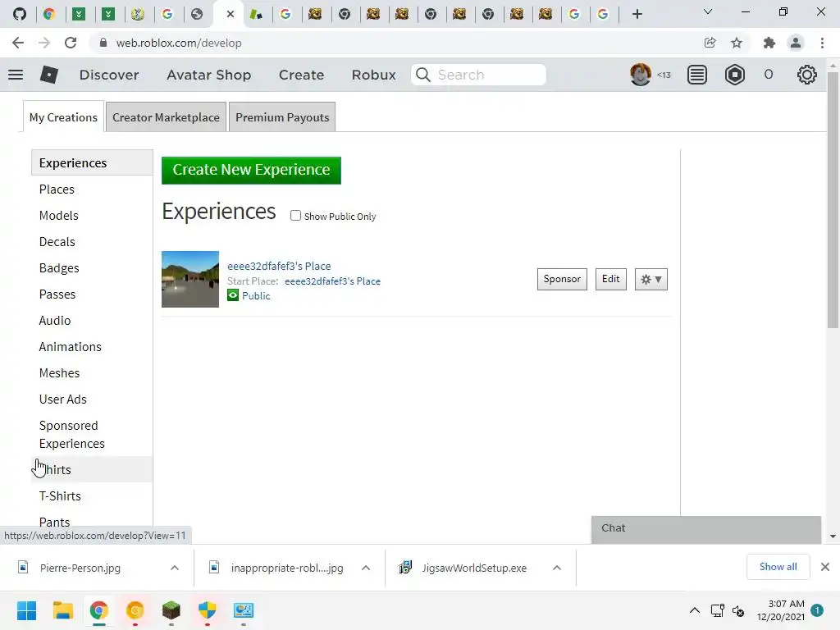
Task: Click the green Public visibility eye icon
Action: (233, 295)
